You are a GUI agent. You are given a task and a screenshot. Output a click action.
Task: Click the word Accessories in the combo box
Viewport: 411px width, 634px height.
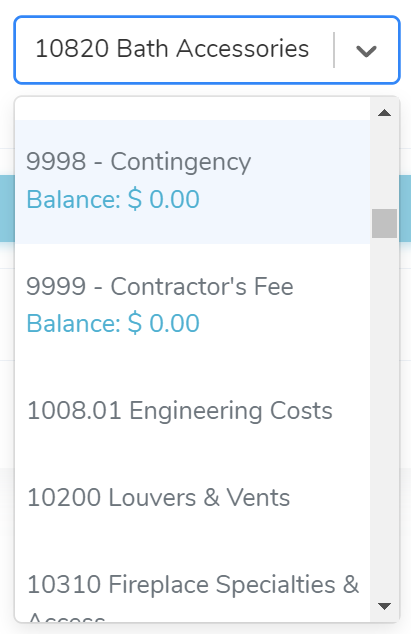click(x=243, y=49)
